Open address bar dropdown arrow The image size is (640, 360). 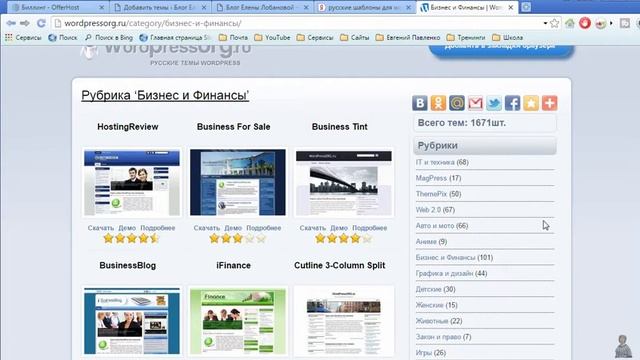coord(545,23)
